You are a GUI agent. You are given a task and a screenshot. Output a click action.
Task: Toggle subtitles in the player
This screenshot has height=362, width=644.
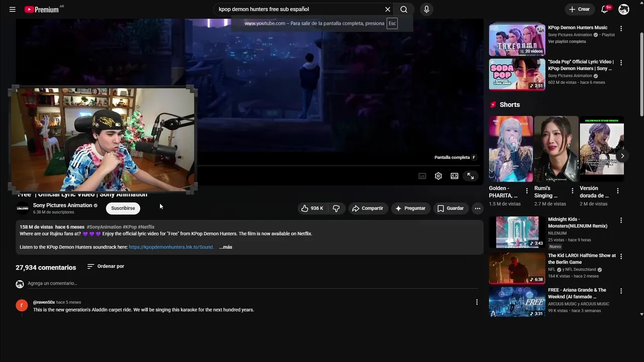422,176
